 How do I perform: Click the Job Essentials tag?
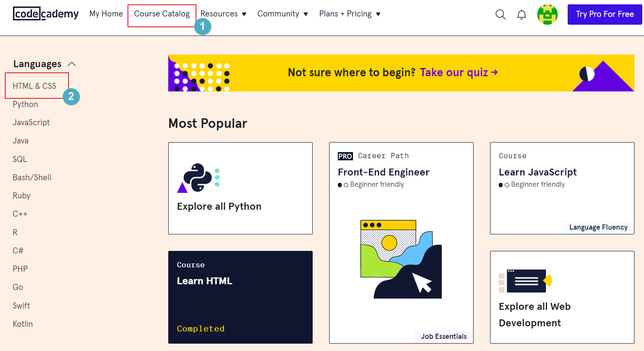444,336
